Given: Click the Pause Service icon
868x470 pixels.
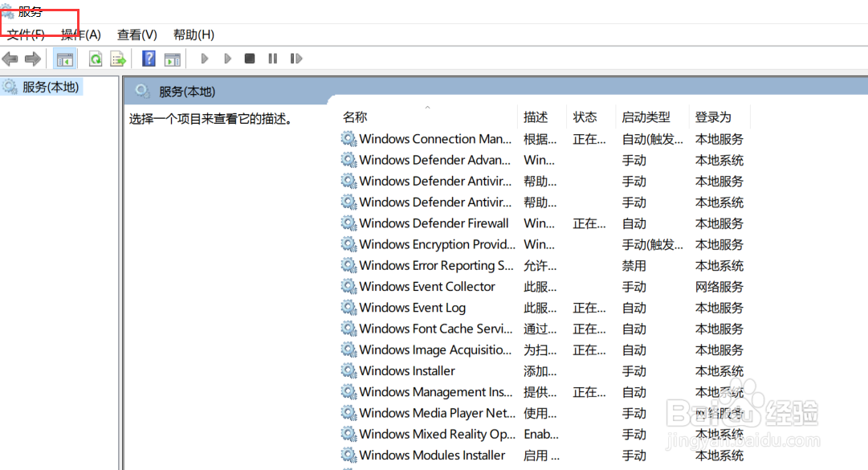Looking at the screenshot, I should (271, 58).
